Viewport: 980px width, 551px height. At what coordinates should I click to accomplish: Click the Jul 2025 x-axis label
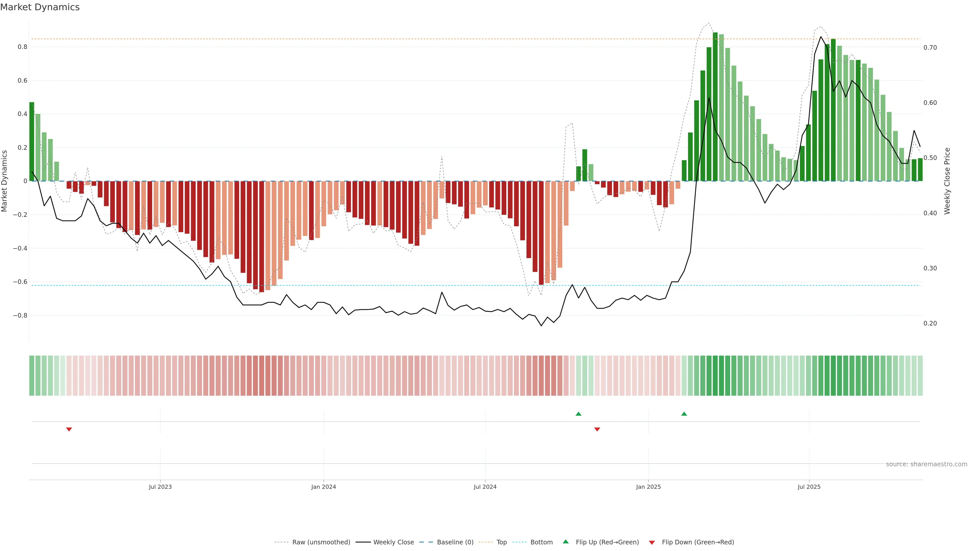click(x=809, y=487)
